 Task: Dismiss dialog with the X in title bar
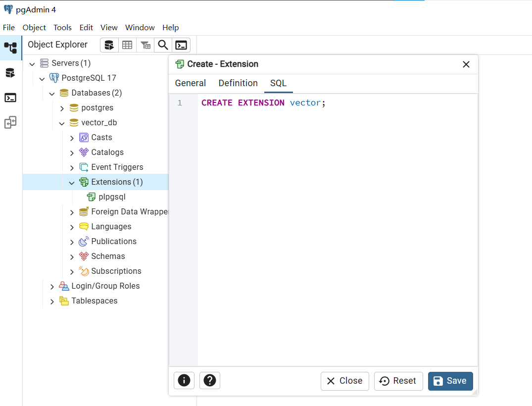(x=466, y=64)
